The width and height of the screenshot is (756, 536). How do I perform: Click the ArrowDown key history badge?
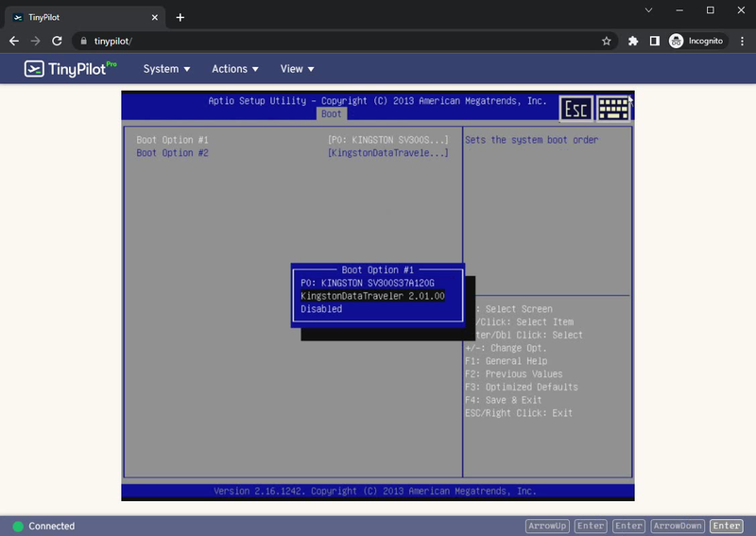click(678, 526)
